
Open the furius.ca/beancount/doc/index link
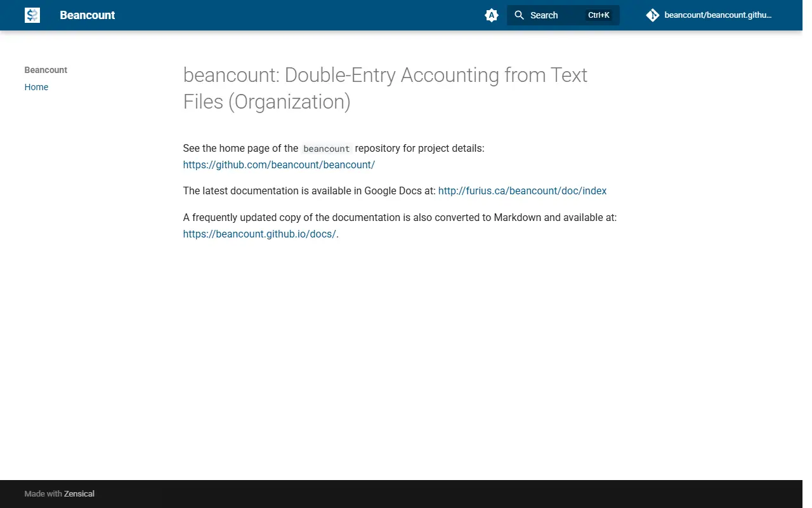point(522,190)
